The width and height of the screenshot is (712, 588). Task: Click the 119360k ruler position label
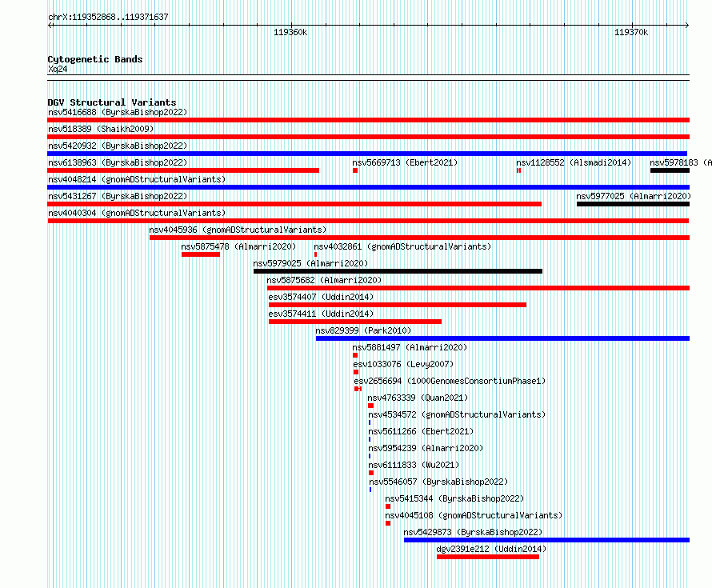click(290, 32)
